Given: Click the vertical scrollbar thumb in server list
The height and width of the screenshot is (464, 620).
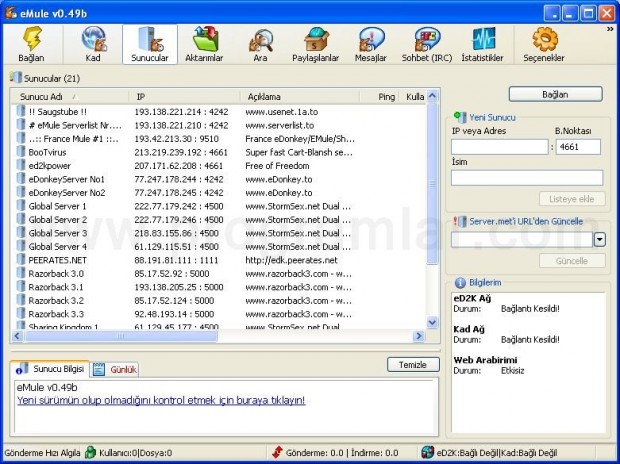Looking at the screenshot, I should [x=433, y=183].
